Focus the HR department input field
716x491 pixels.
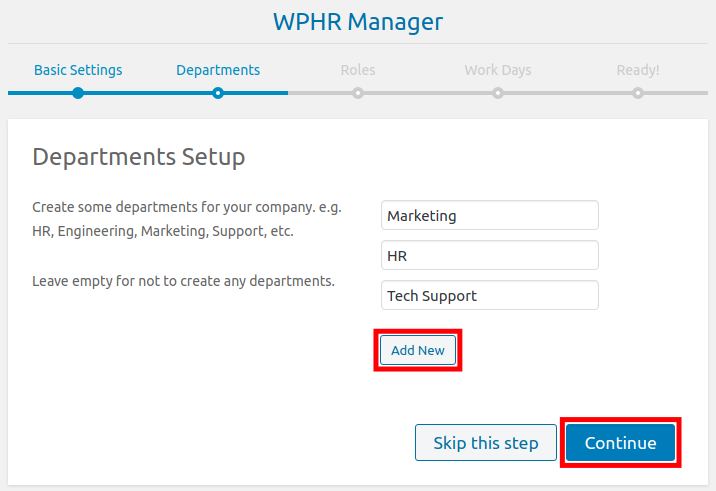pyautogui.click(x=489, y=256)
